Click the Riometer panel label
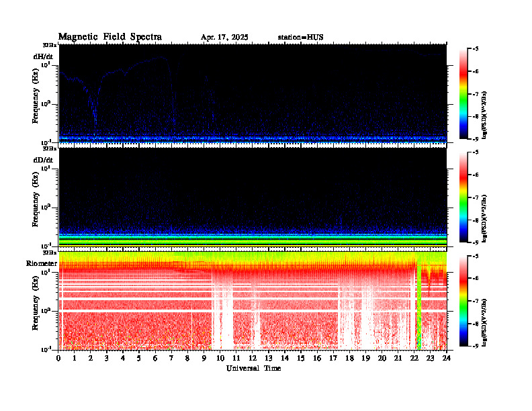 (42, 263)
